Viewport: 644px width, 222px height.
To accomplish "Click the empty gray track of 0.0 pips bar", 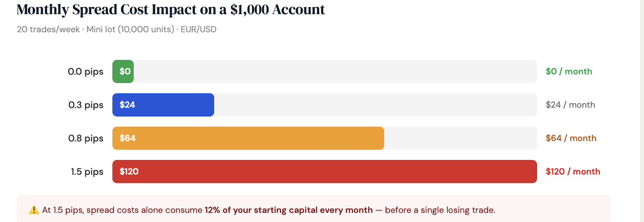I will click(335, 71).
